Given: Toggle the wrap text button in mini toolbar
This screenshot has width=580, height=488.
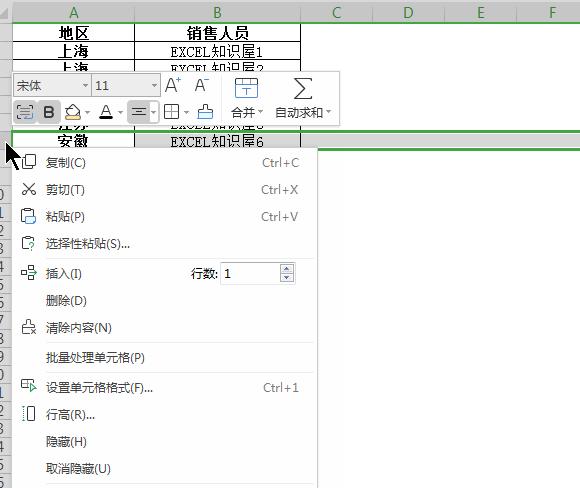Looking at the screenshot, I should 25,112.
